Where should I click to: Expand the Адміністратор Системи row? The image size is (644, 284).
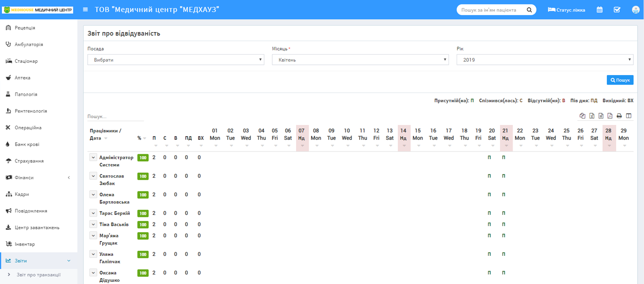coord(93,157)
